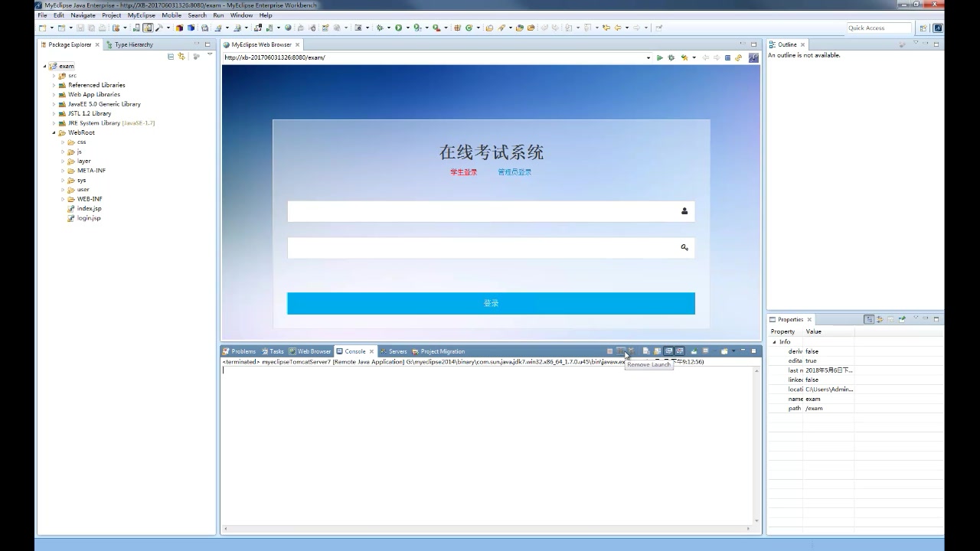Click Terminate icon in Console toolbar
This screenshot has width=980, height=551.
click(609, 351)
